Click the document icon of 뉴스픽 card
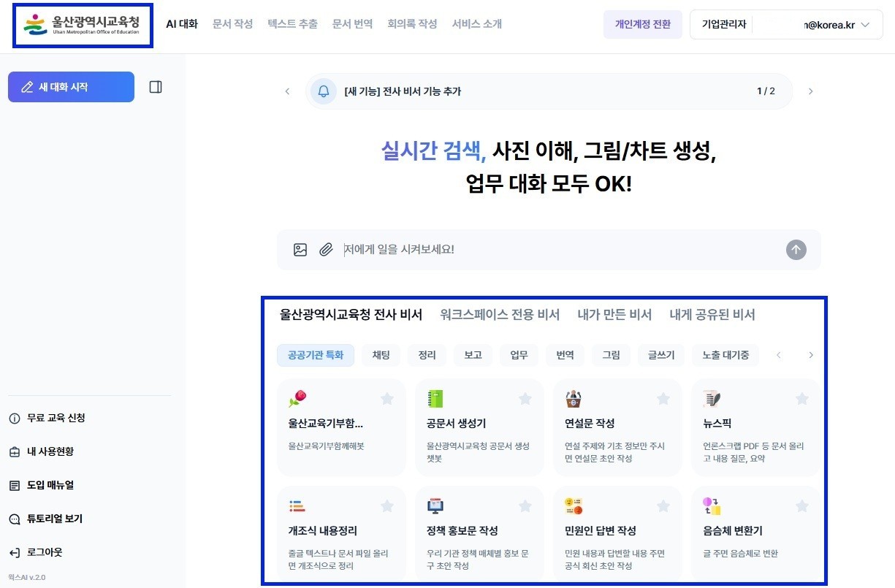Image resolution: width=895 pixels, height=588 pixels. click(712, 398)
